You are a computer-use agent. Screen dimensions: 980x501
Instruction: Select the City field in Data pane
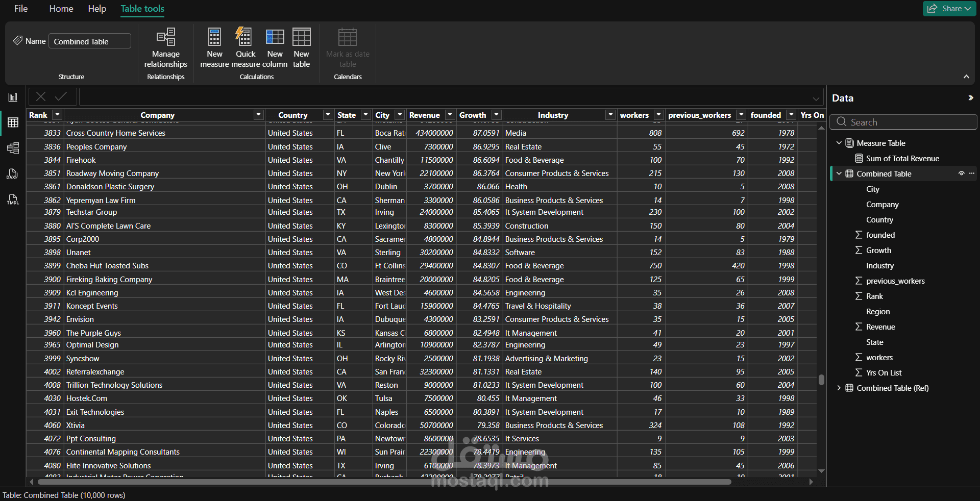(x=873, y=189)
